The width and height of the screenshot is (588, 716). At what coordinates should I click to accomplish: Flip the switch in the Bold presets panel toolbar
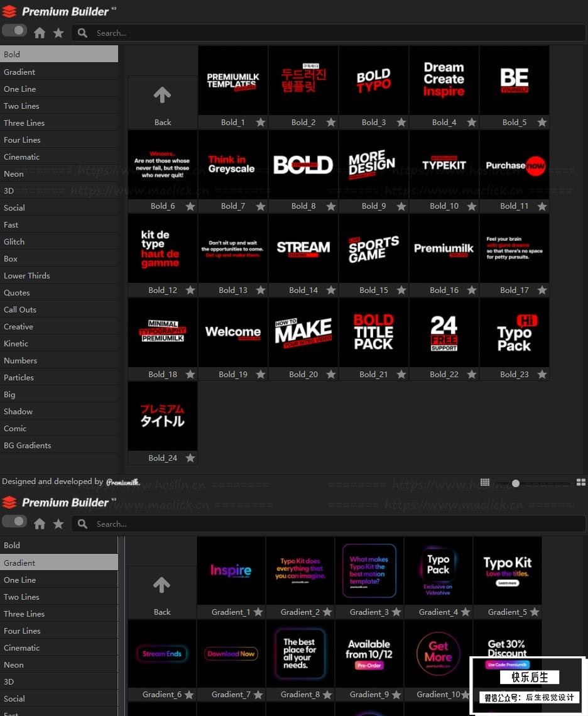(14, 31)
